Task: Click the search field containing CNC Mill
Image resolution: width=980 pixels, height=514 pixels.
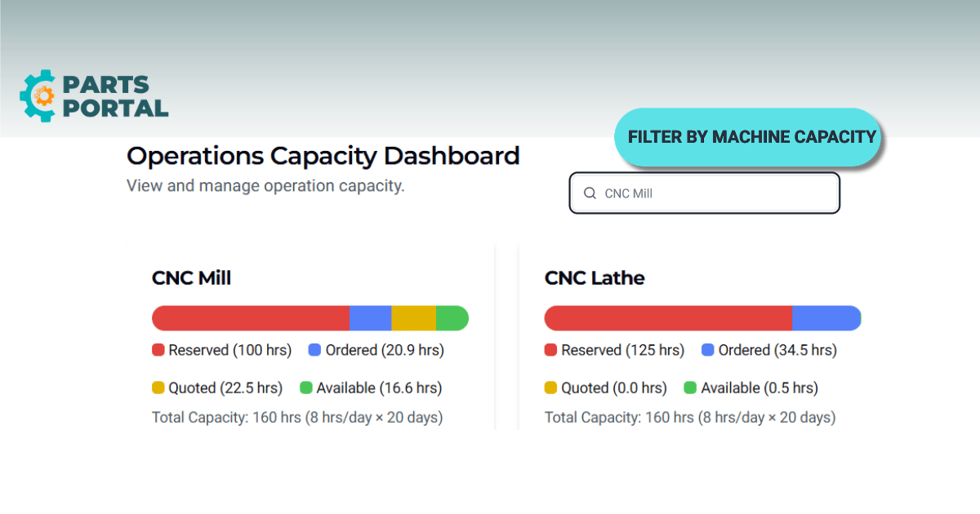Action: point(704,193)
